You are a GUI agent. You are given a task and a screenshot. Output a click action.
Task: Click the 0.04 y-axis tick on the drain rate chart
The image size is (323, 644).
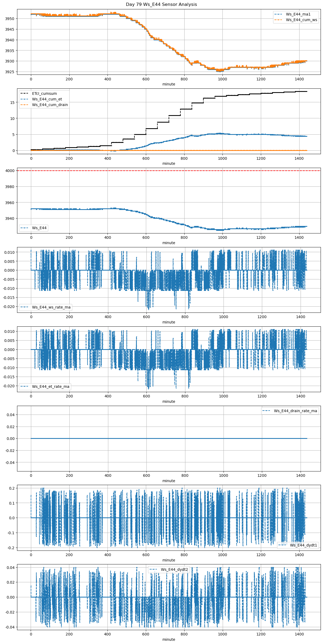[x=11, y=415]
